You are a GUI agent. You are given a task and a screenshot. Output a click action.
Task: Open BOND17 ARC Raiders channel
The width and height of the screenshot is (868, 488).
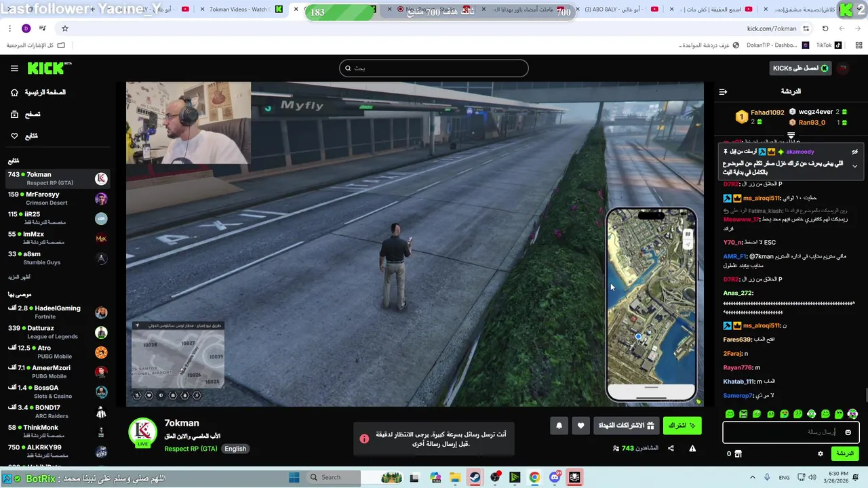pyautogui.click(x=58, y=411)
